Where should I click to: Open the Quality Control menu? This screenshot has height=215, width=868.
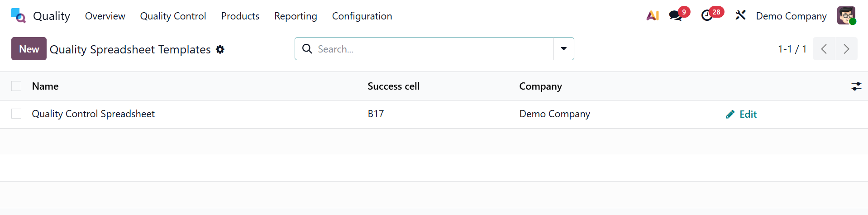173,16
